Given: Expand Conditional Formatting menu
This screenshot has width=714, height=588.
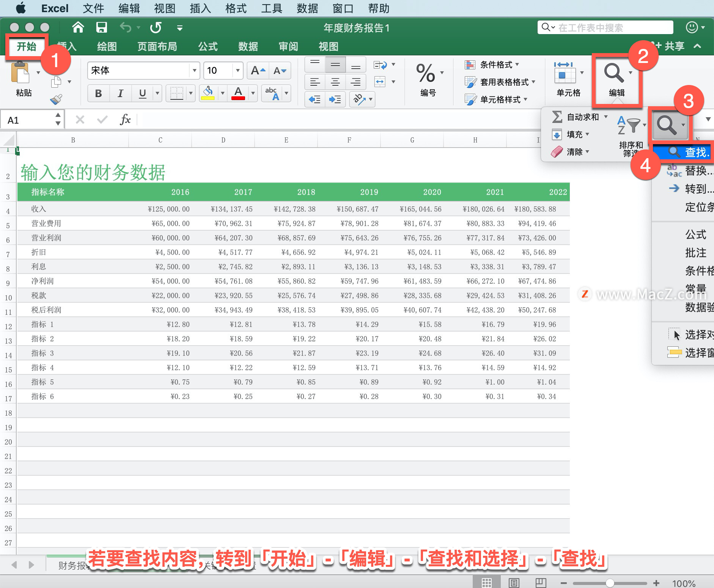Looking at the screenshot, I should (517, 64).
